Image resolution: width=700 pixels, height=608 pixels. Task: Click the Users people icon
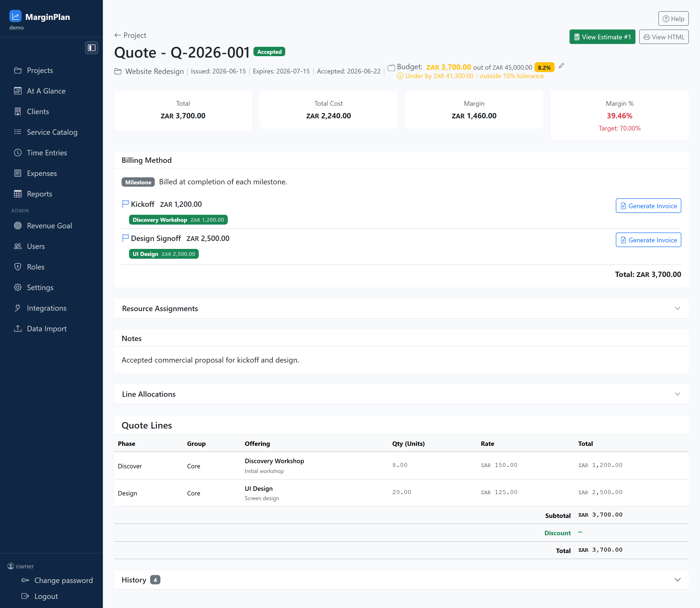coord(18,246)
